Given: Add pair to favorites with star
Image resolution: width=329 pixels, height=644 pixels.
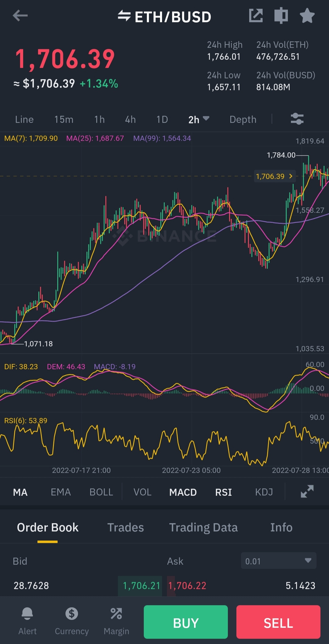Looking at the screenshot, I should point(307,16).
